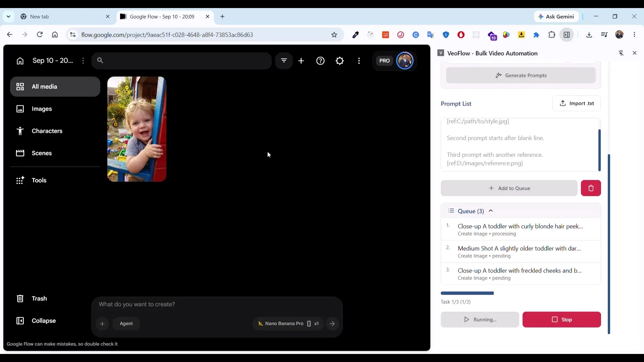Select All media in sidebar
The width and height of the screenshot is (644, 362).
(55, 86)
